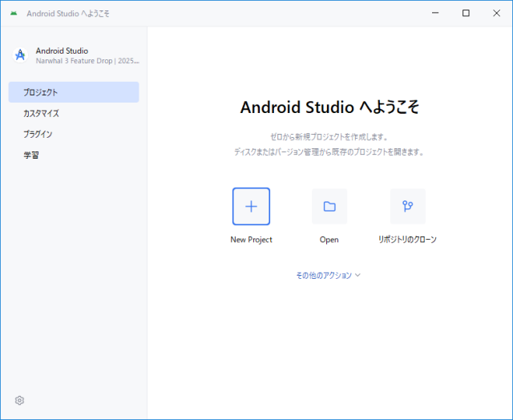Click the New Project label
This screenshot has width=513, height=420.
pos(251,240)
